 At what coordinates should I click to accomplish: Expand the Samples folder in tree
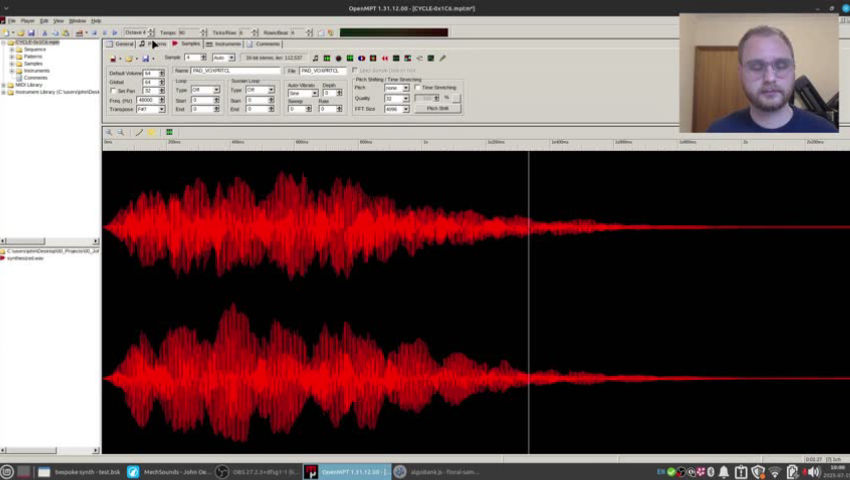pyautogui.click(x=12, y=63)
